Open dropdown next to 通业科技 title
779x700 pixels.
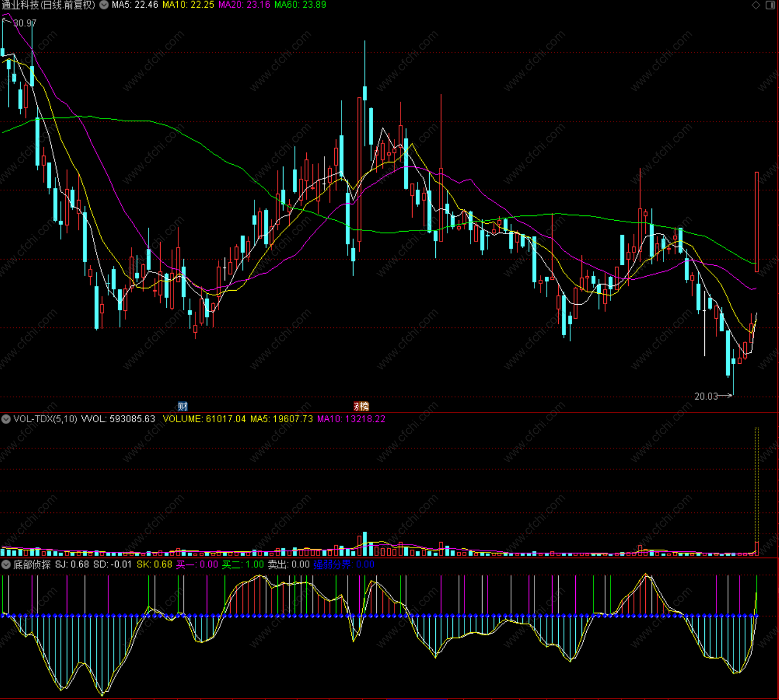pyautogui.click(x=104, y=5)
